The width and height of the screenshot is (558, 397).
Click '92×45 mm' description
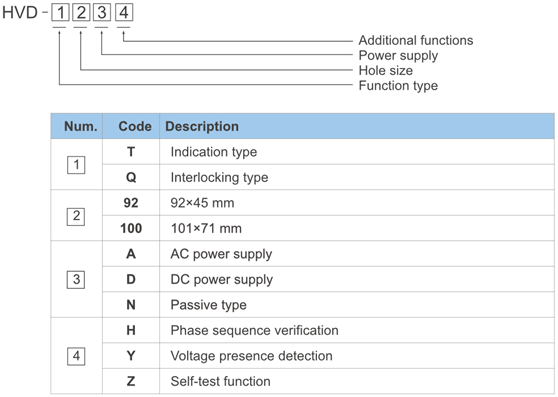point(202,203)
